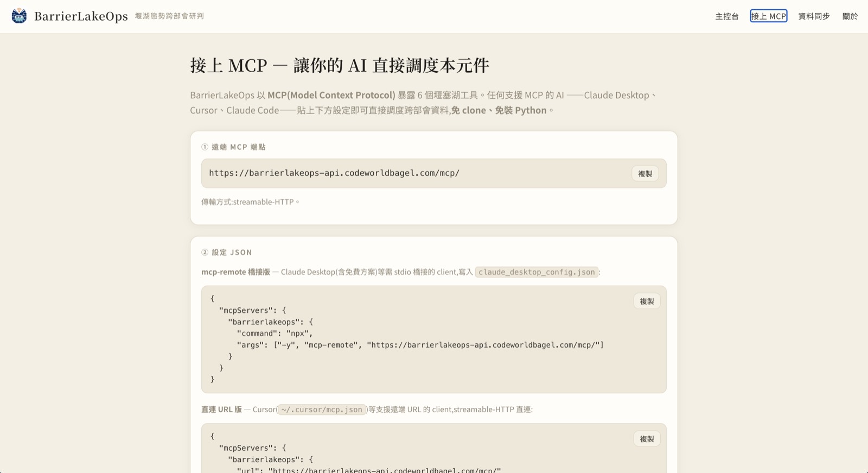This screenshot has width=868, height=473.
Task: Click the 傳輸方式:streamable-HTTP note
Action: click(x=250, y=202)
